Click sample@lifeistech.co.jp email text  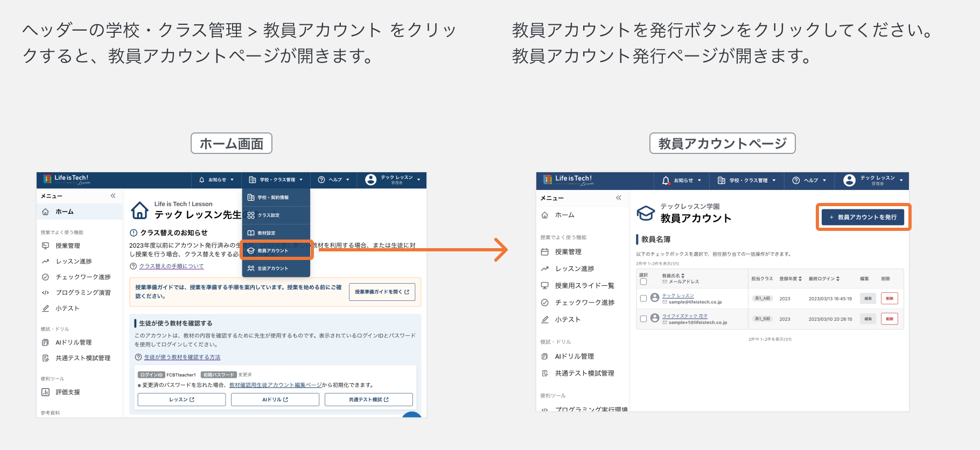tap(695, 302)
